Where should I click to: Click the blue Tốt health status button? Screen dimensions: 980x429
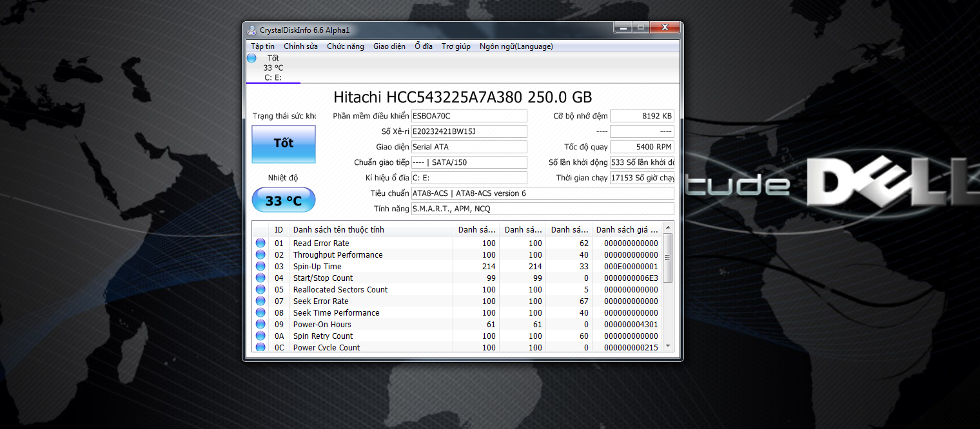click(x=283, y=144)
